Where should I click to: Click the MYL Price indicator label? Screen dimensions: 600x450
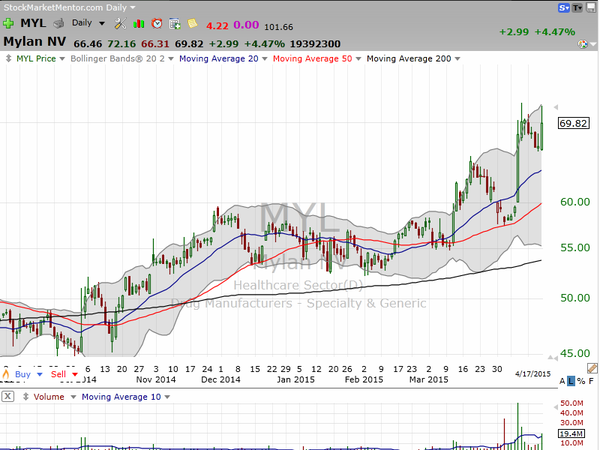[36, 59]
